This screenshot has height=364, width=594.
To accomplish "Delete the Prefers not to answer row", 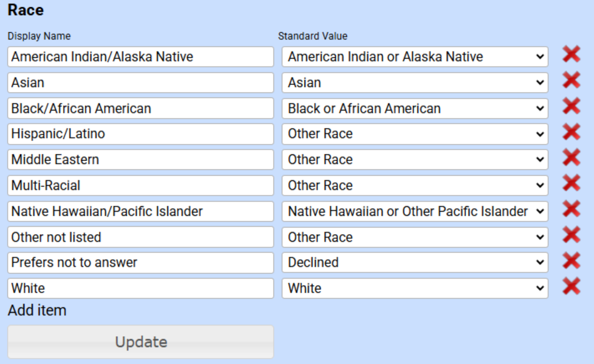I will [571, 261].
